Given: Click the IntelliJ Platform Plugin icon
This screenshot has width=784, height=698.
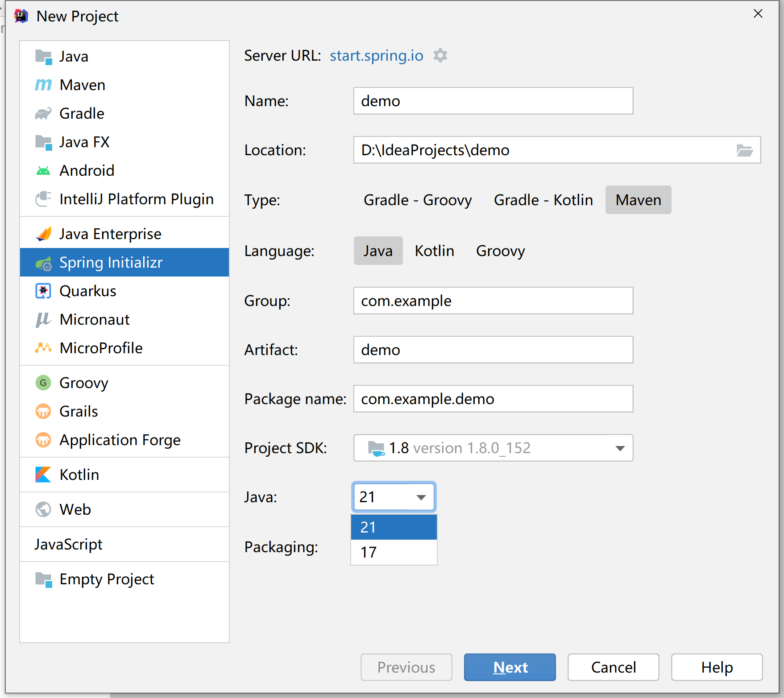Looking at the screenshot, I should (x=43, y=199).
